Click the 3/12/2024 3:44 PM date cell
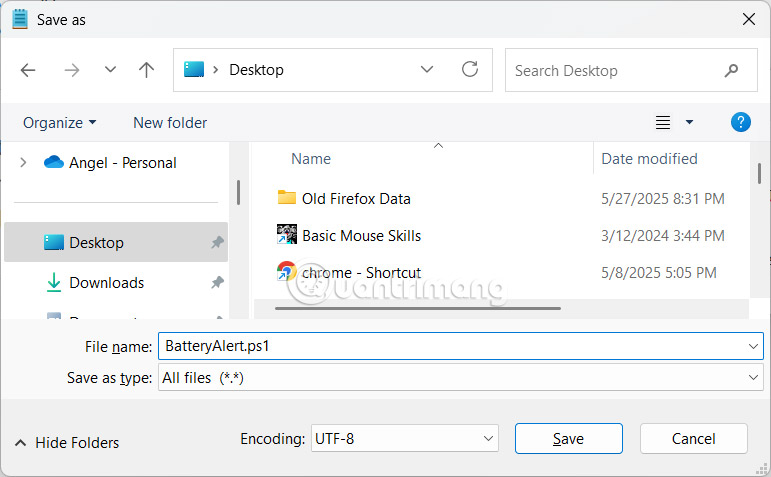 point(663,236)
